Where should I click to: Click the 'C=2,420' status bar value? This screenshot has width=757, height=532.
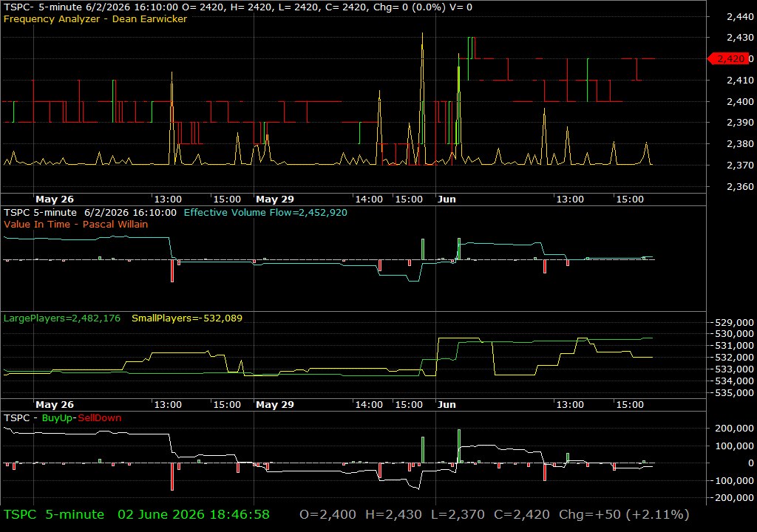[x=522, y=514]
